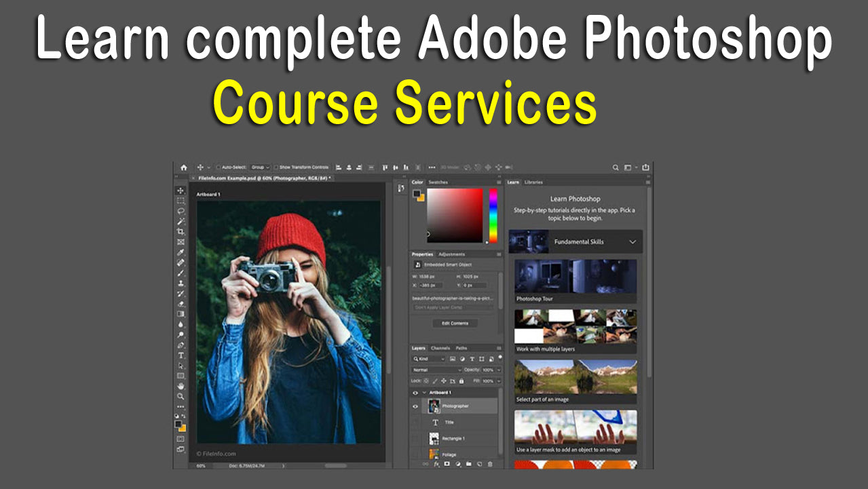Click the Share icon at top right
Viewport: 868px width, 489px height.
(645, 168)
